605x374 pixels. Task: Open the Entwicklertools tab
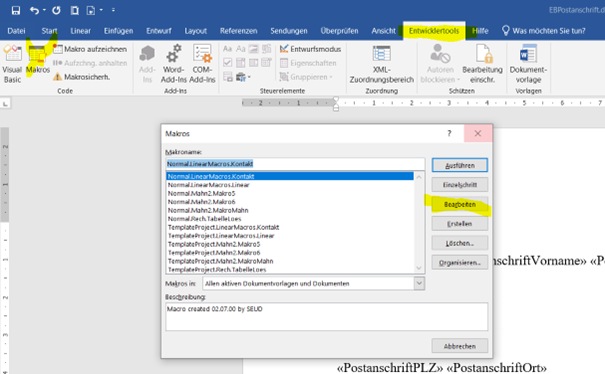(434, 31)
